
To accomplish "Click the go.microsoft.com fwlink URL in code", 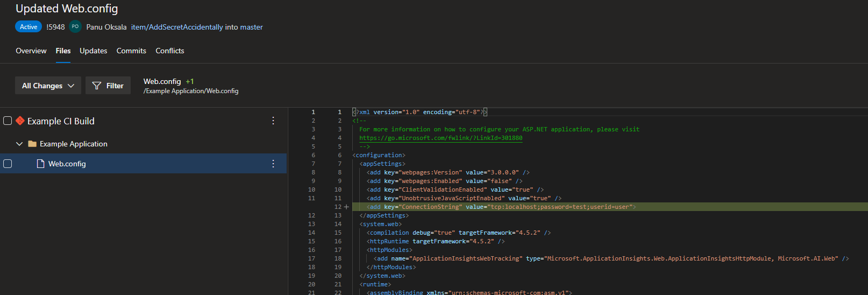I will (440, 138).
